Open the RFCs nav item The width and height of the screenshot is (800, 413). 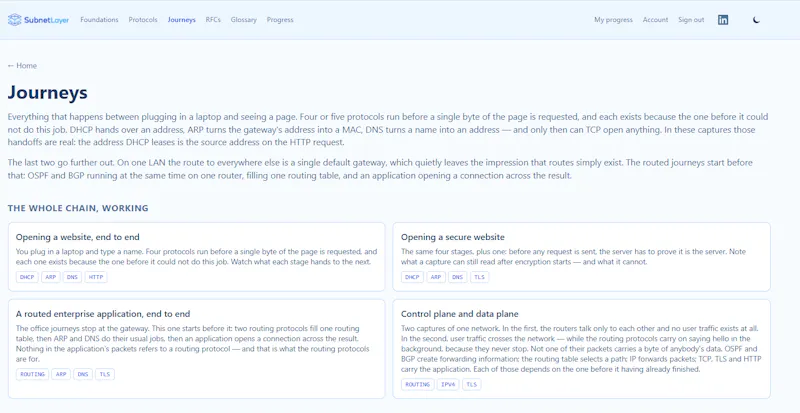point(213,20)
